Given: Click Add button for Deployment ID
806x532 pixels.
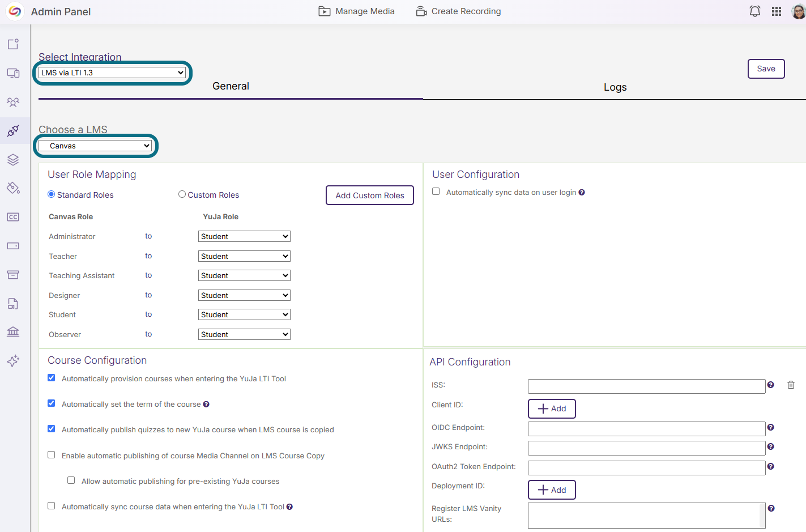Looking at the screenshot, I should [552, 490].
